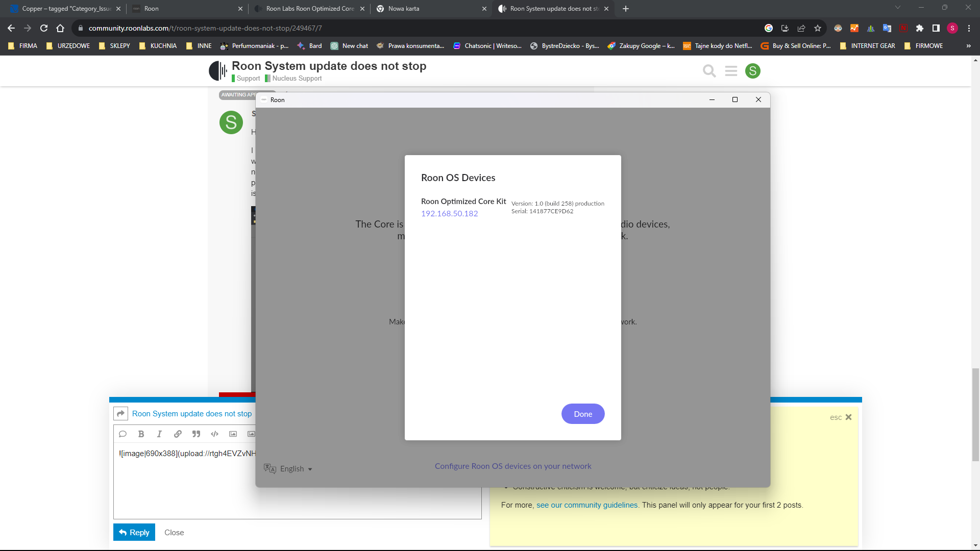The height and width of the screenshot is (551, 980).
Task: Open the Google translate extension icon
Action: [887, 28]
